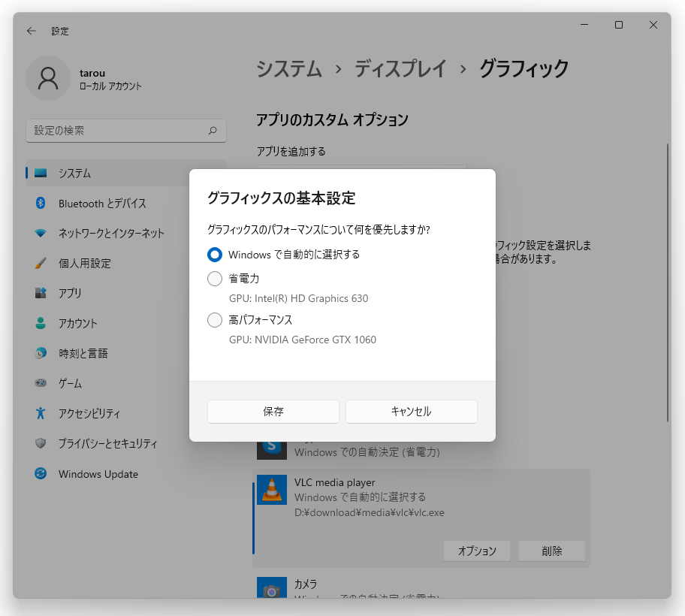Image resolution: width=685 pixels, height=616 pixels.
Task: Click the 'Windows での自動決定 (省電力)' text
Action: [367, 452]
